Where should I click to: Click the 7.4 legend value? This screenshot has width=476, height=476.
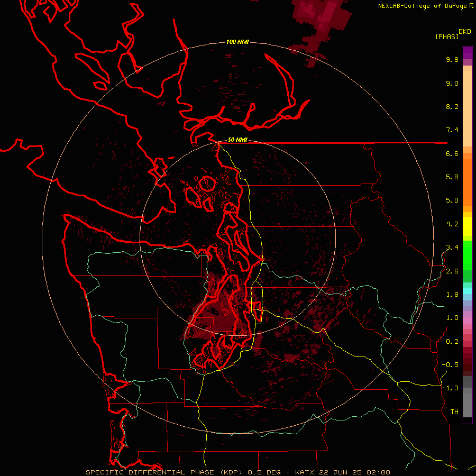(452, 130)
